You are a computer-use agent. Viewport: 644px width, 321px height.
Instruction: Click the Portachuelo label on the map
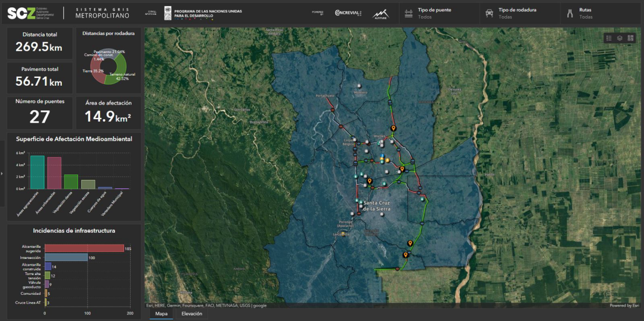[326, 95]
